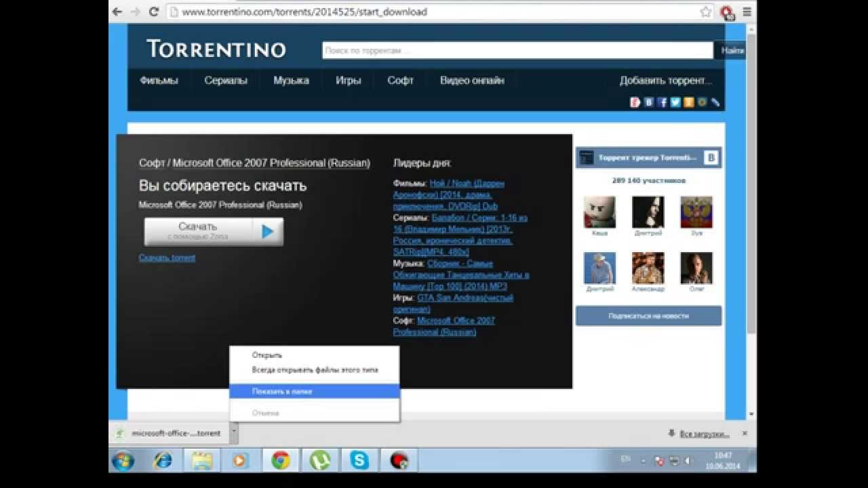Image resolution: width=868 pixels, height=488 pixels.
Task: Click the volume speaker tray icon
Action: click(x=689, y=460)
